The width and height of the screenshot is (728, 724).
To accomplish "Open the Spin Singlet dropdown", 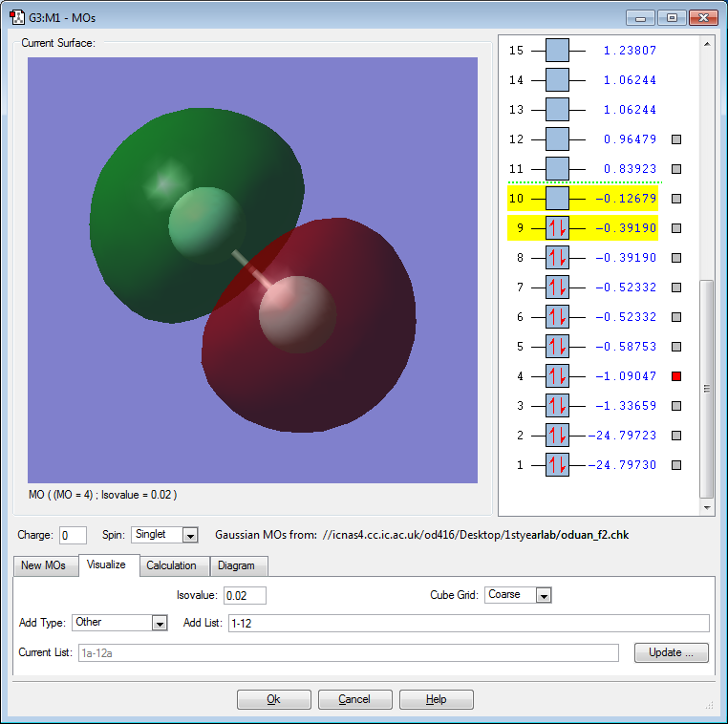I will tap(190, 535).
